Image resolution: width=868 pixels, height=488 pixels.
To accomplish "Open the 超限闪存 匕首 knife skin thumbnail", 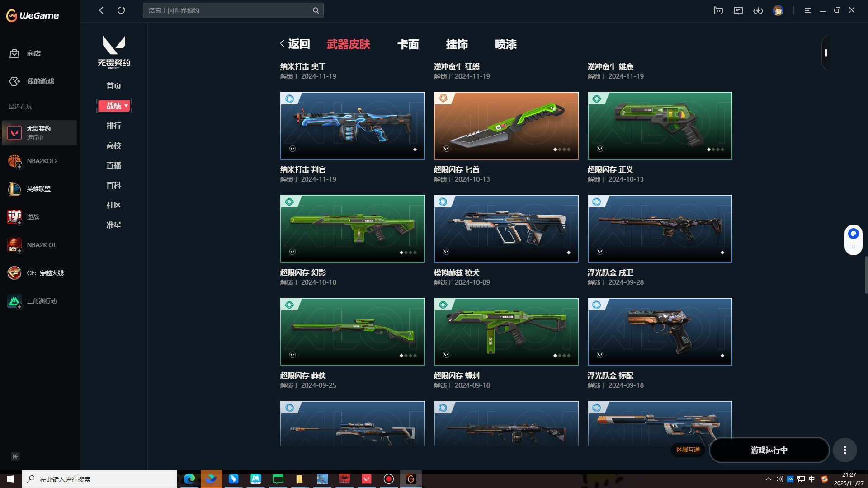I will [506, 125].
